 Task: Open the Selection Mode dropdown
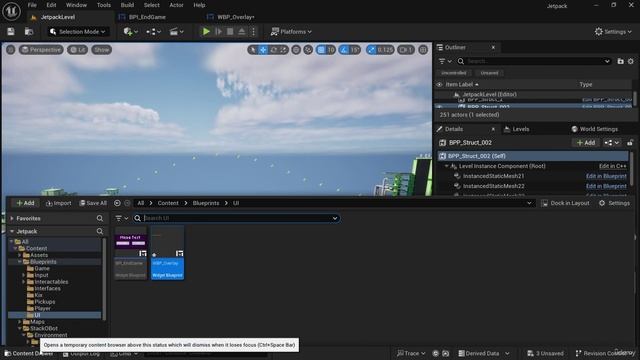tap(77, 31)
